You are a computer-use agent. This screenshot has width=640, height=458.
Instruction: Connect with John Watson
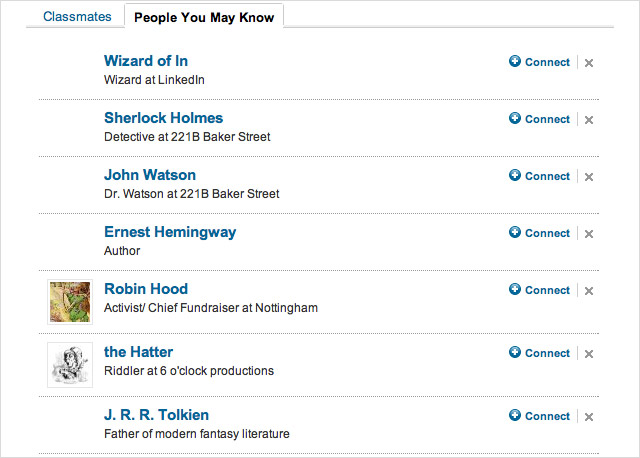point(539,176)
